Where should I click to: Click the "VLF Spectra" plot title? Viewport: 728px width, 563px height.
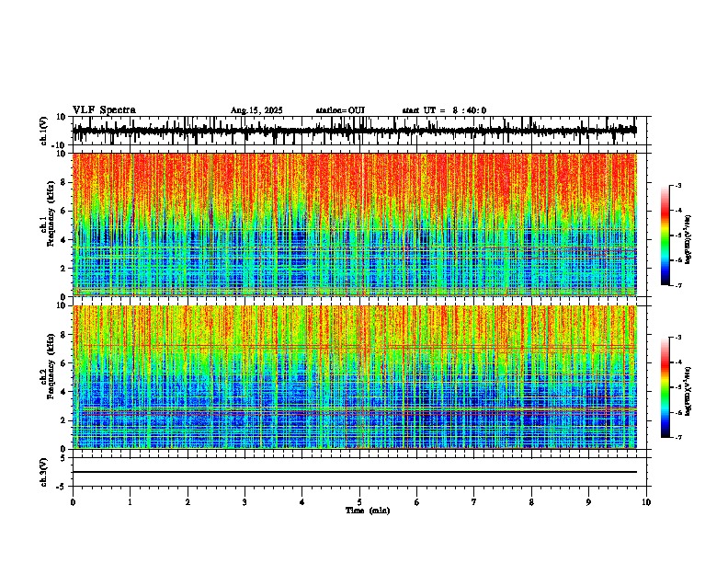(104, 110)
